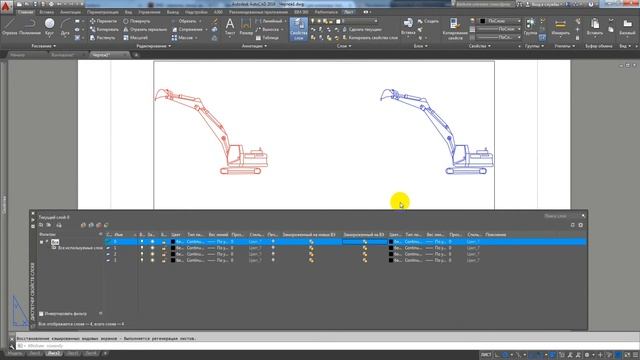This screenshot has width=640, height=360.
Task: Click the Масштаб (Scale) tool
Action: pyautogui.click(x=135, y=38)
